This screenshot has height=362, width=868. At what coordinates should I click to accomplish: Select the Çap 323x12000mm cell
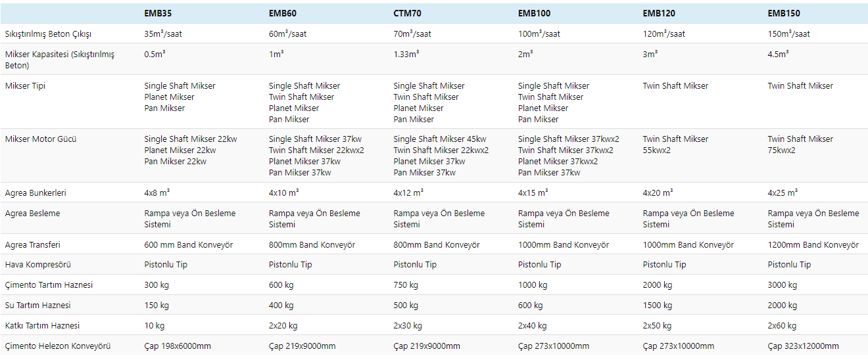coord(803,346)
